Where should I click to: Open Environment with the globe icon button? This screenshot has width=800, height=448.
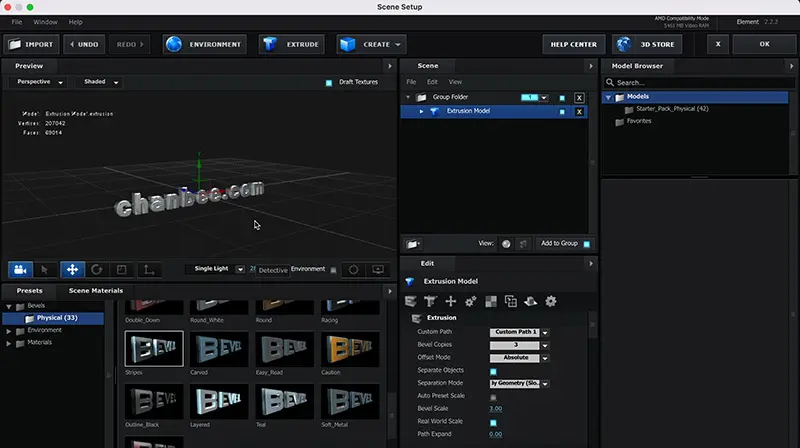[x=205, y=44]
